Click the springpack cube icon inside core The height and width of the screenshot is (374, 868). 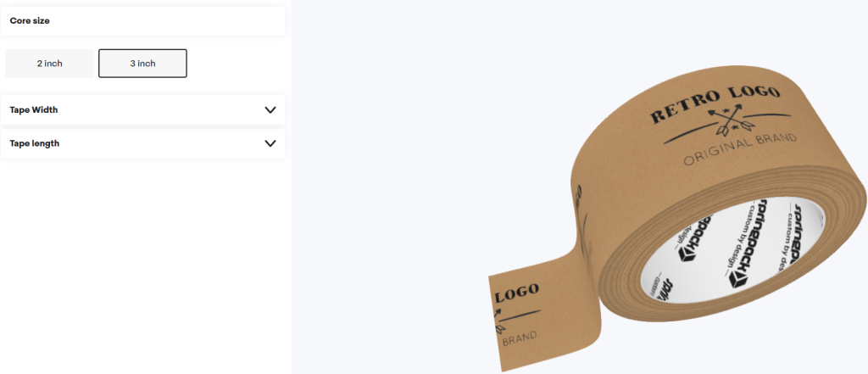[737, 278]
